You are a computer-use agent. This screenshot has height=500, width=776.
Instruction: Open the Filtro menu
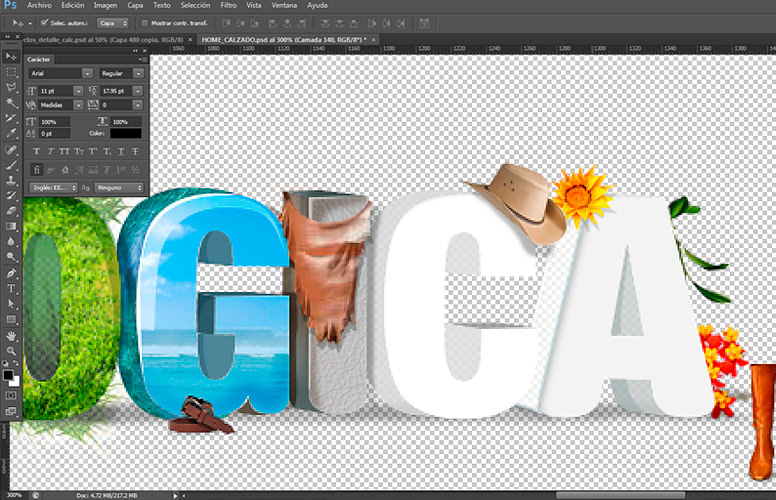228,5
